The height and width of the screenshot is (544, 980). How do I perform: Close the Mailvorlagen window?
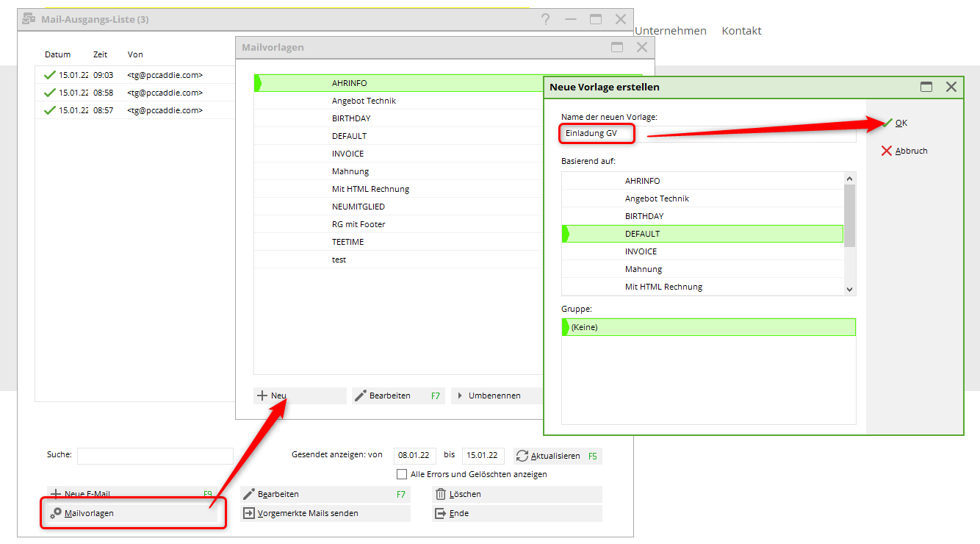[x=642, y=47]
